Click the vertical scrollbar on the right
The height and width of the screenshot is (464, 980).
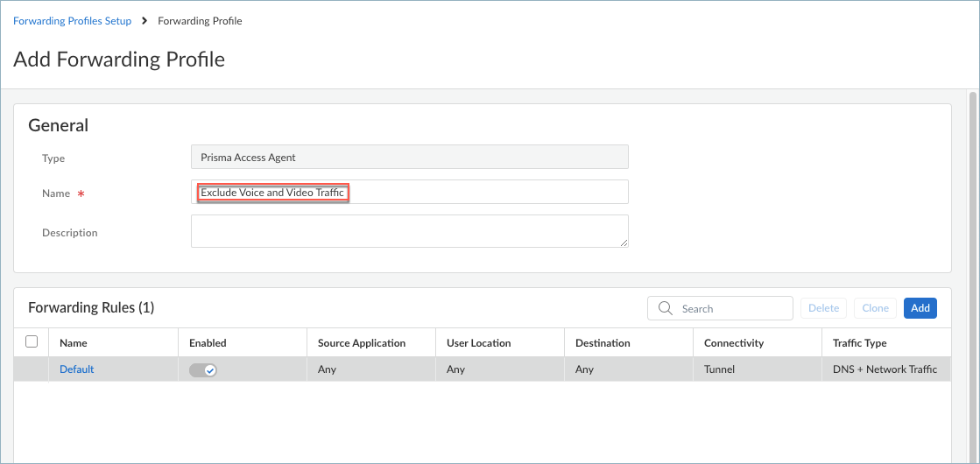(x=972, y=263)
